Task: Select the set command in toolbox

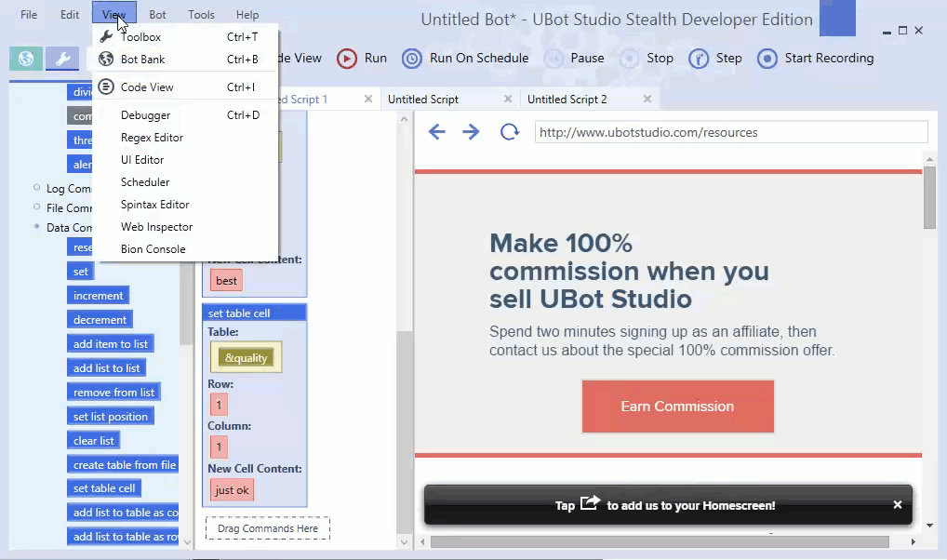Action: pos(80,272)
